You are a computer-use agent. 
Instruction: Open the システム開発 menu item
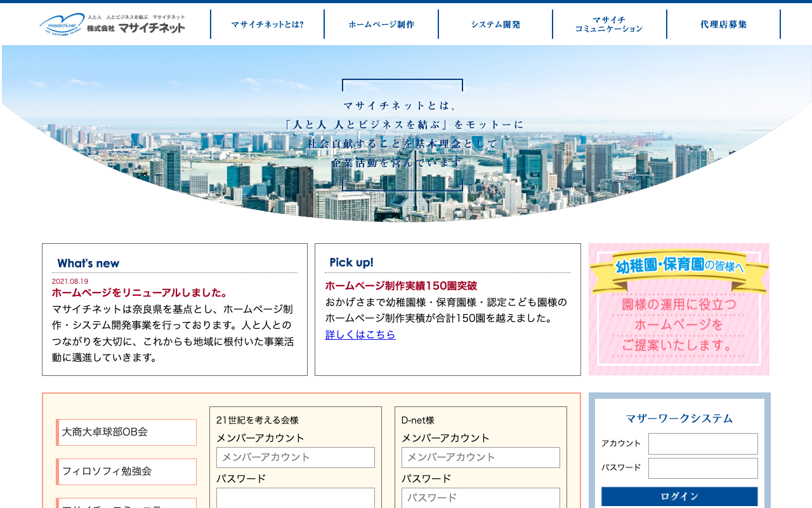tap(495, 24)
